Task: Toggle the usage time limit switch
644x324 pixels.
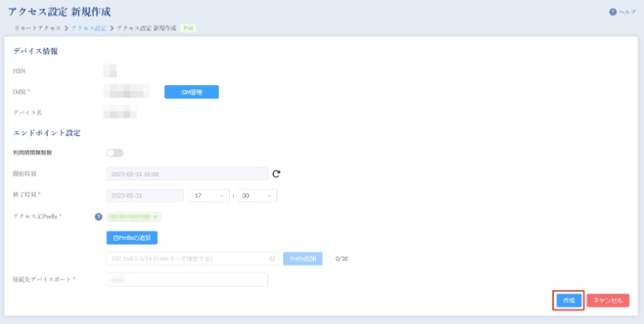Action: (x=115, y=153)
